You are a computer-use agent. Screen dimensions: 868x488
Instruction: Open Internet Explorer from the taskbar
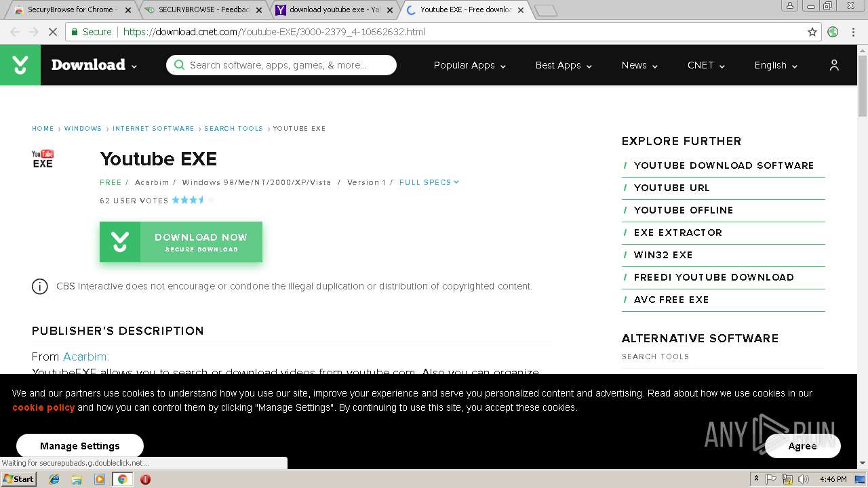[54, 479]
